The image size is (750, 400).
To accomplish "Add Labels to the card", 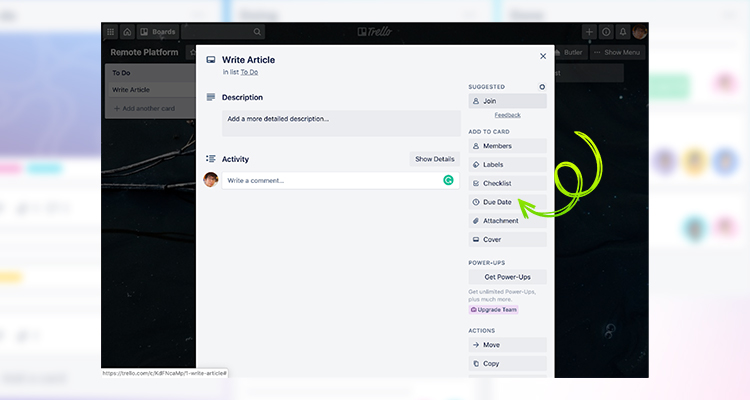I will point(507,165).
